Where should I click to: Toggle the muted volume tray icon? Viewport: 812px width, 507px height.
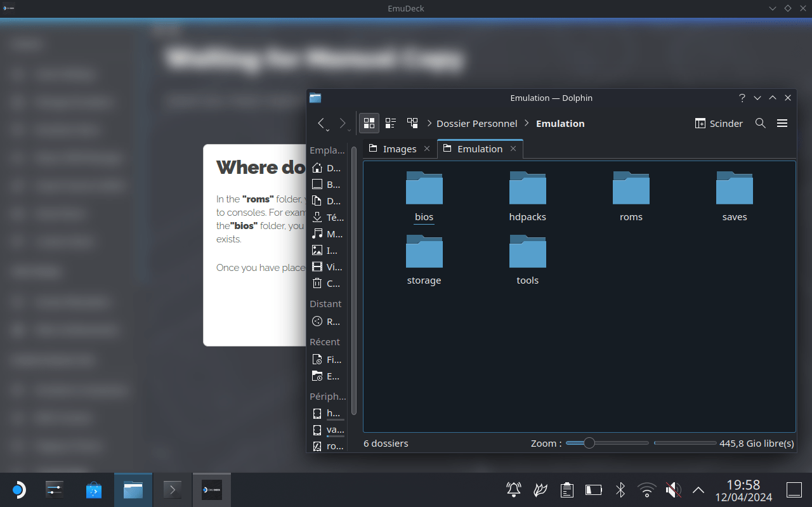click(x=673, y=490)
